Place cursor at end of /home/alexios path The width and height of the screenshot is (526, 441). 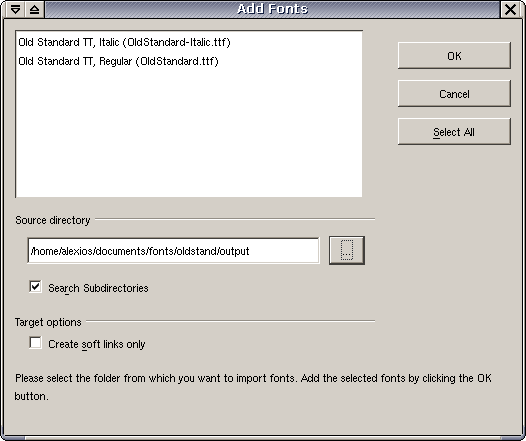tap(249, 251)
